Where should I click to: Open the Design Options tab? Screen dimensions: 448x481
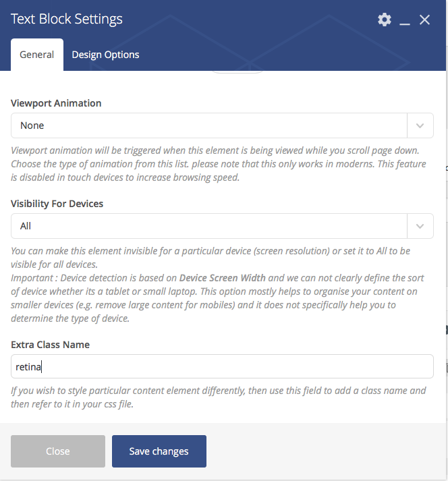105,55
